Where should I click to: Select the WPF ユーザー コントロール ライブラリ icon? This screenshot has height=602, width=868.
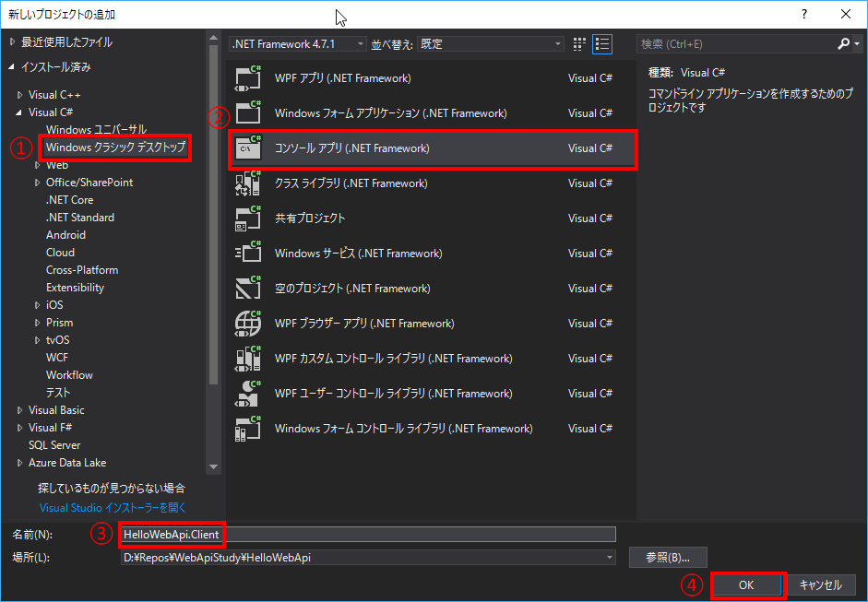coord(247,394)
